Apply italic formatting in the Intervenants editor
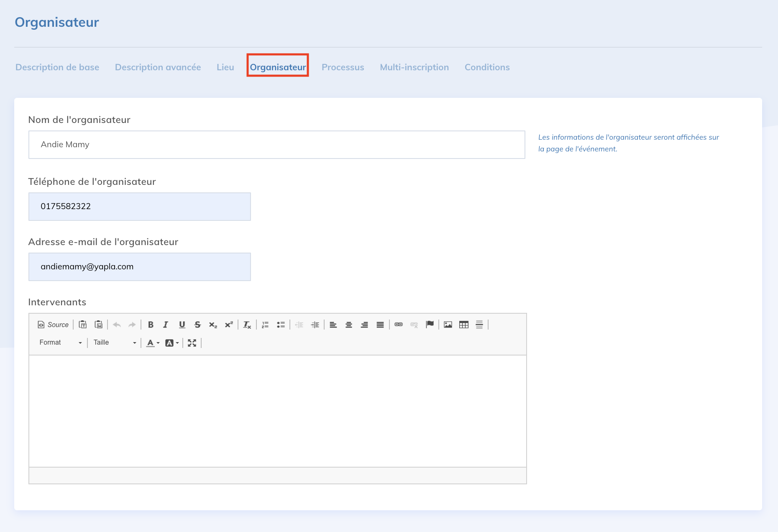 click(x=166, y=325)
